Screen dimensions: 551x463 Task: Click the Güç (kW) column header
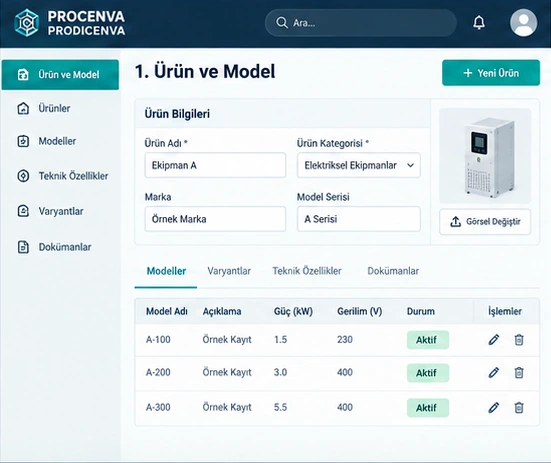293,311
